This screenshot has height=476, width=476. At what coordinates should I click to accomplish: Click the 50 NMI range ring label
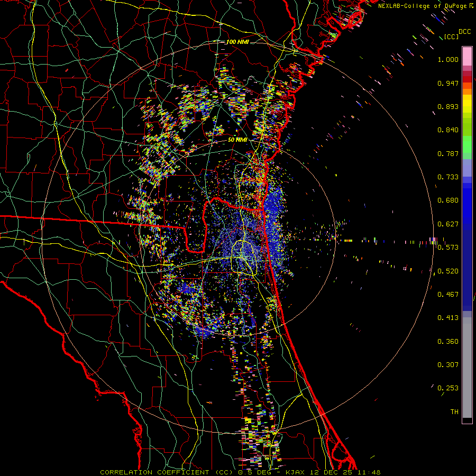coord(237,140)
